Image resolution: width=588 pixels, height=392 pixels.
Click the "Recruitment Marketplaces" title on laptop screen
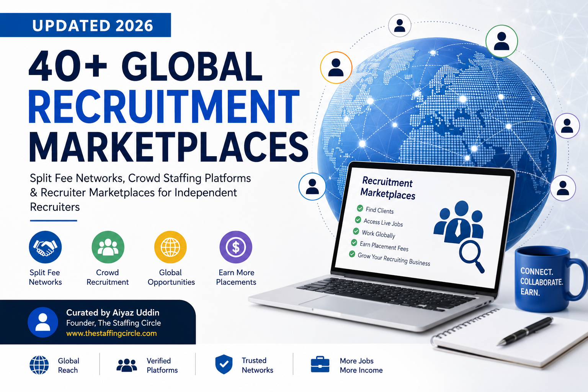point(387,188)
